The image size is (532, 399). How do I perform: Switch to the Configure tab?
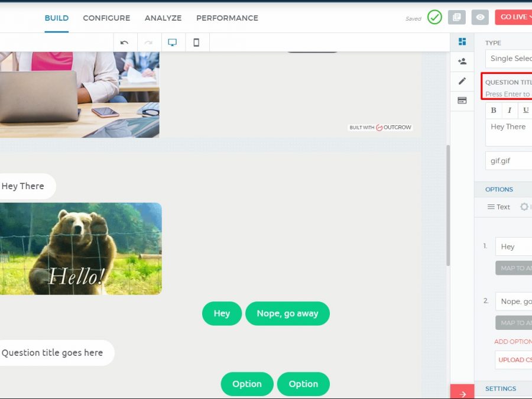click(106, 18)
